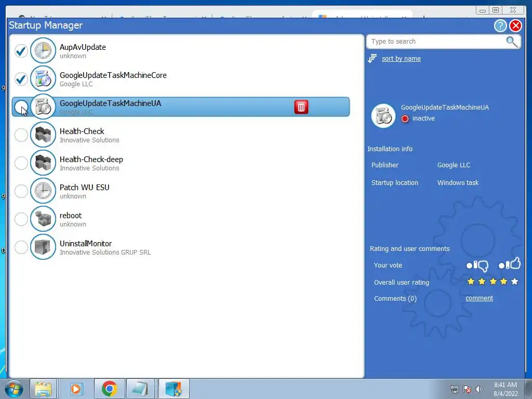Select the Patch WU ESU entry name

pyautogui.click(x=85, y=187)
